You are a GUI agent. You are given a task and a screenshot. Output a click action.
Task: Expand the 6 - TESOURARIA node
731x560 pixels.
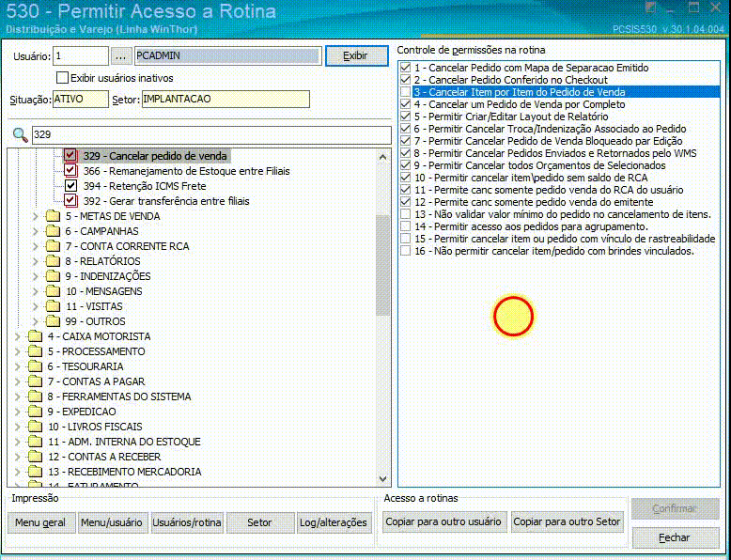(17, 366)
